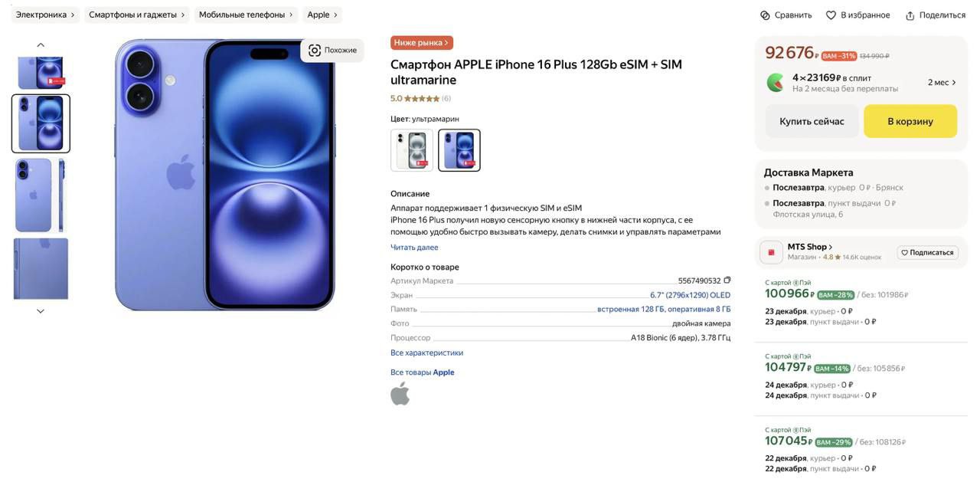Copy the Market article number icon

[x=727, y=281]
